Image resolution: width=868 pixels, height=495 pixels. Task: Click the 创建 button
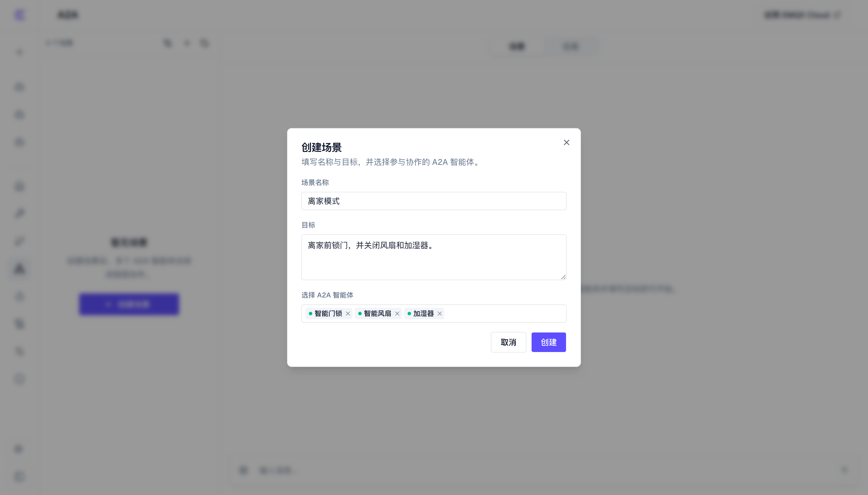(549, 342)
